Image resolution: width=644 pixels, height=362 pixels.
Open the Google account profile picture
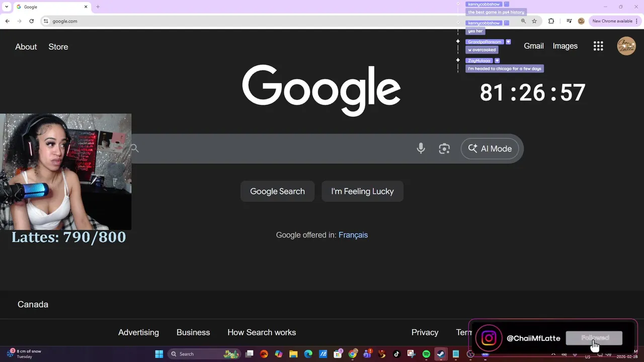click(x=626, y=46)
